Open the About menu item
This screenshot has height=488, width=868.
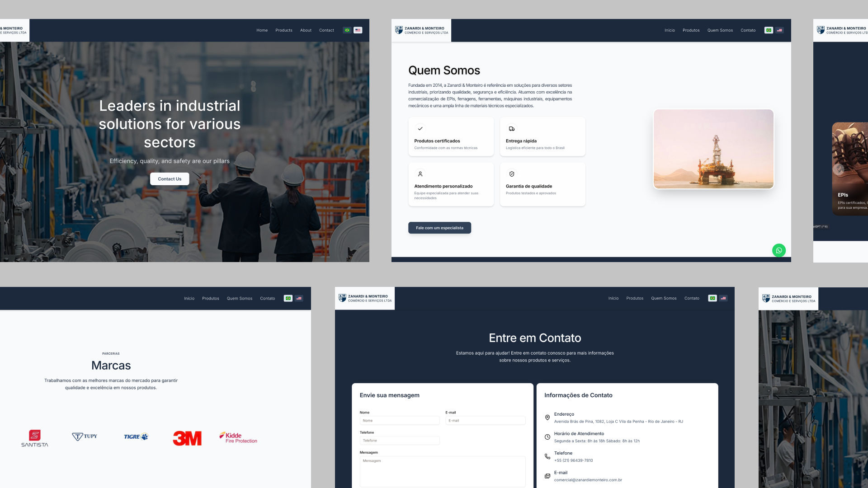click(x=306, y=30)
